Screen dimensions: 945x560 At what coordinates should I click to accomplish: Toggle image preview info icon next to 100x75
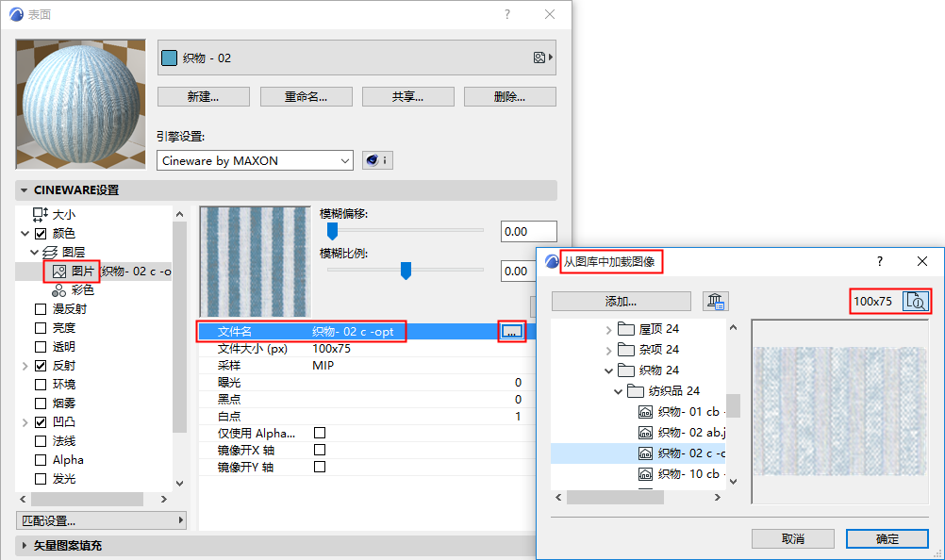916,301
